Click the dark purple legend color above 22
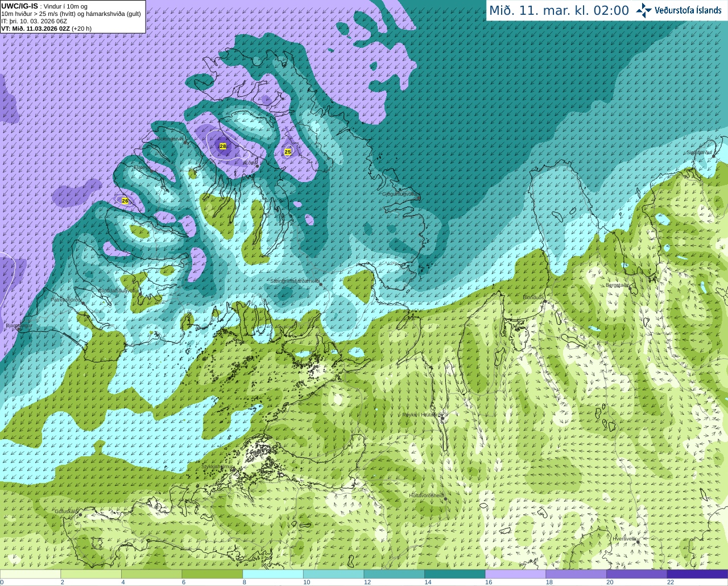Viewport: 728px width, 586px height. (697, 574)
